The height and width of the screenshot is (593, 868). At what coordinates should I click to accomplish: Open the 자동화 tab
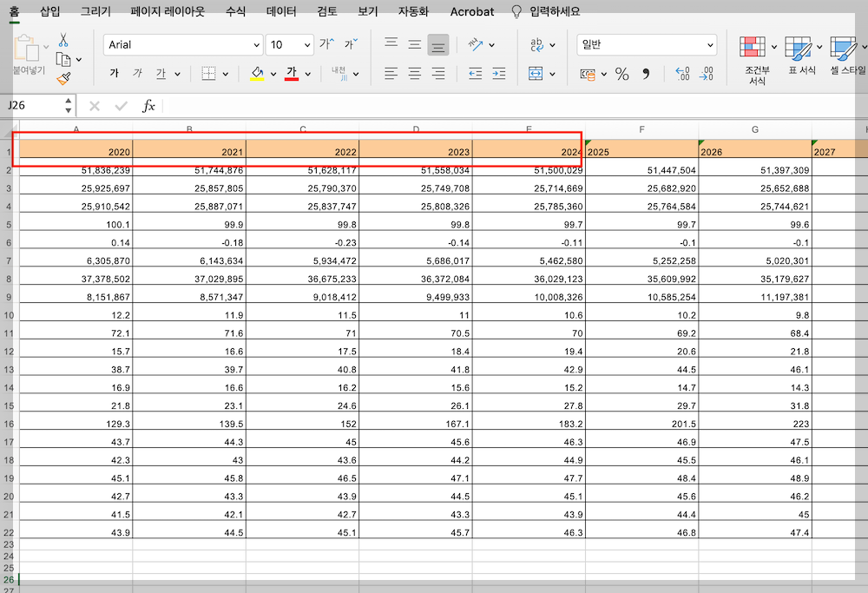click(x=413, y=11)
